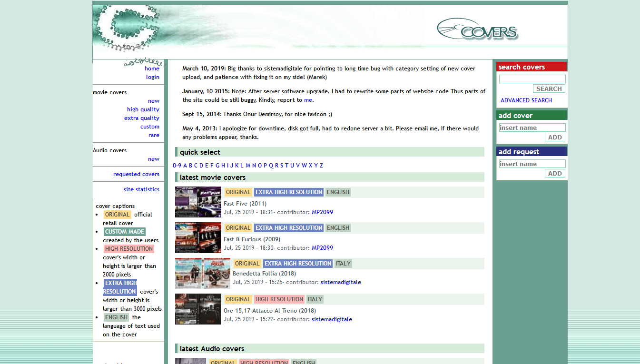
Task: Open contributor sistemadigitale on Benedetta Follia row
Action: [x=341, y=282]
